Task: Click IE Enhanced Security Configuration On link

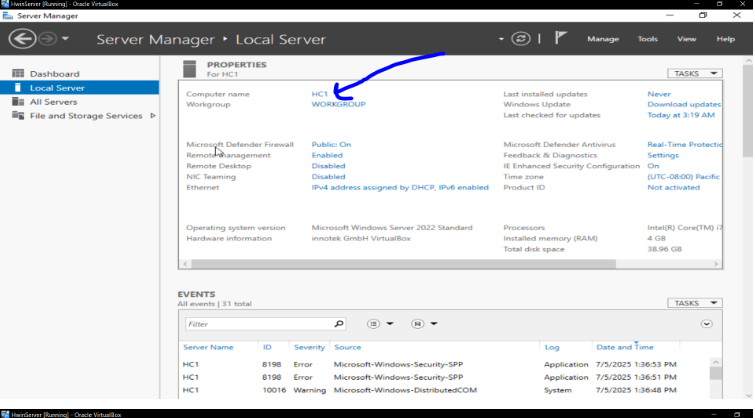Action: click(653, 166)
